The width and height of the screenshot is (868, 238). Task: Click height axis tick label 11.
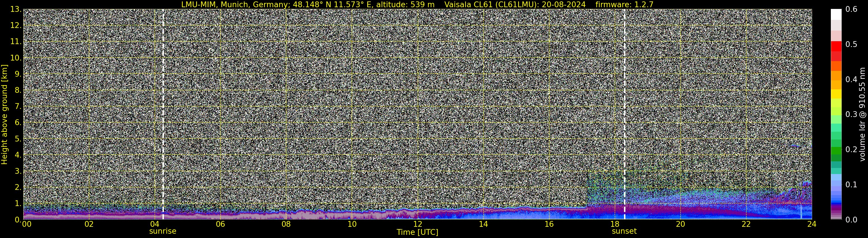click(16, 42)
